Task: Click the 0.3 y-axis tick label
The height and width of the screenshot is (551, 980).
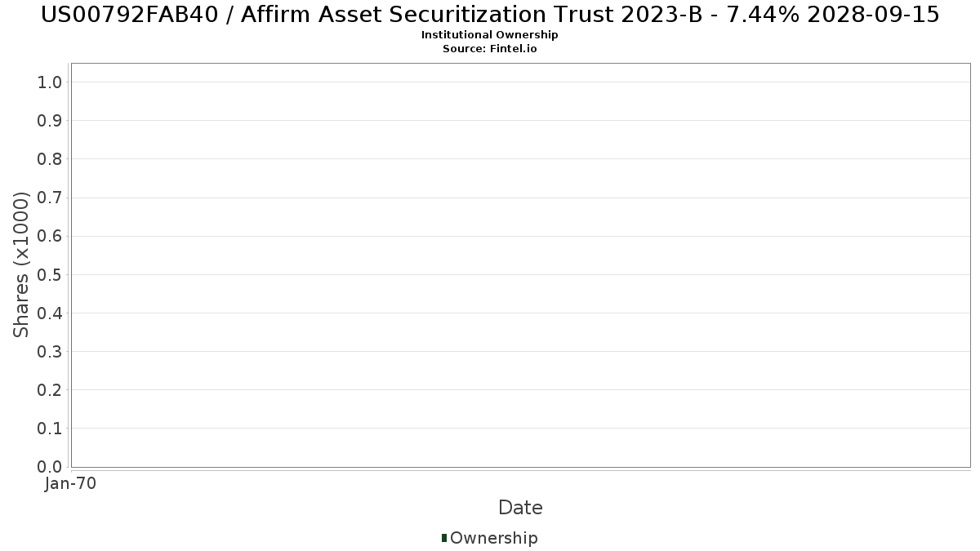Action: coord(50,352)
